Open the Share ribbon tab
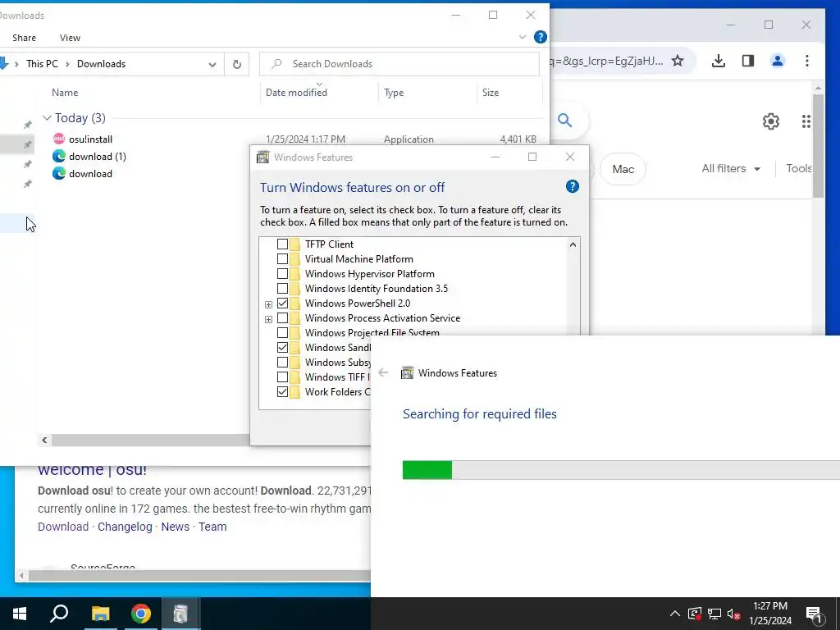 [24, 38]
